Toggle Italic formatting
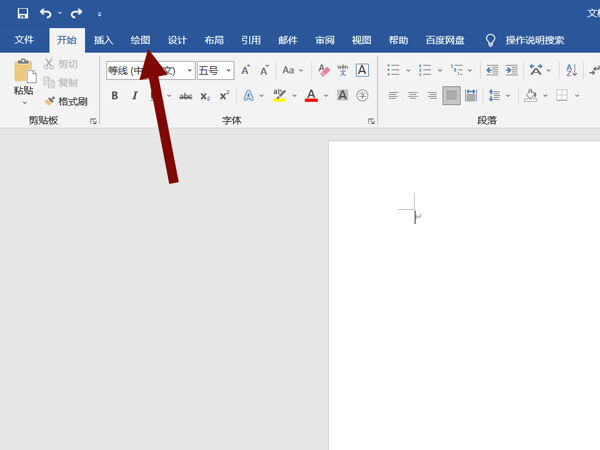The image size is (600, 450). [x=134, y=96]
